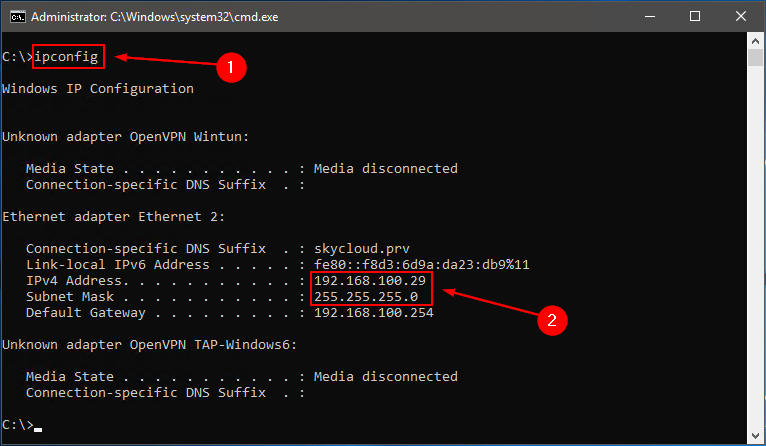Viewport: 766px width, 446px height.
Task: Click the IPv4 address 192.168.100.29
Action: pyautogui.click(x=370, y=280)
